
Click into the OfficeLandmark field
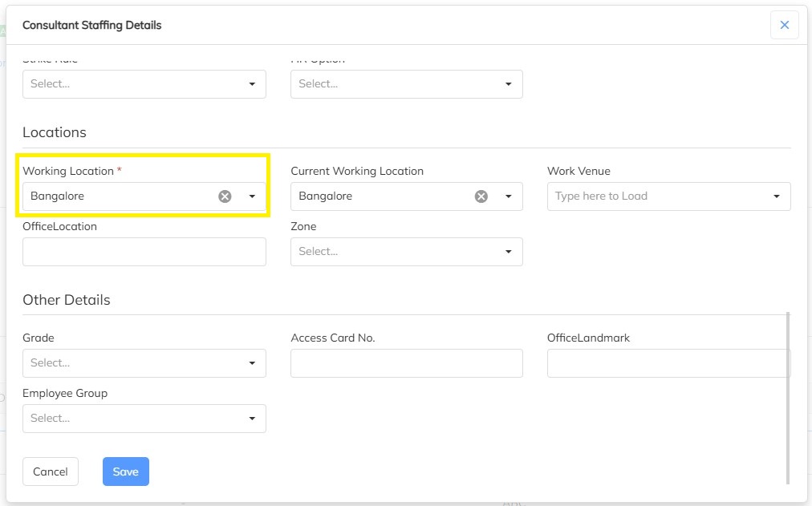click(x=668, y=363)
